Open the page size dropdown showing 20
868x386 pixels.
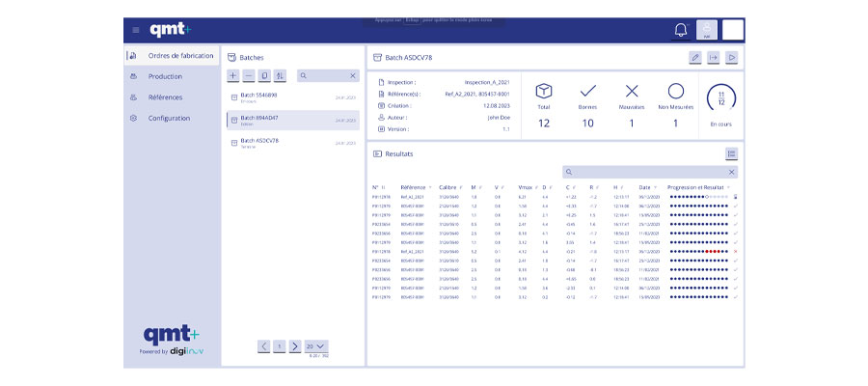(x=315, y=345)
